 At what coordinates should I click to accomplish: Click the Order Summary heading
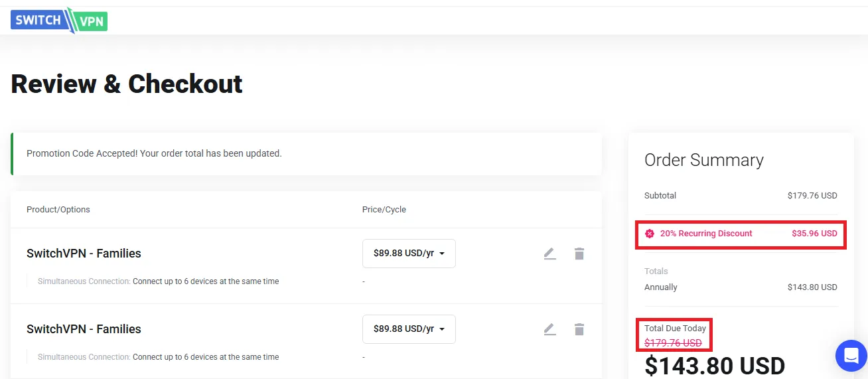click(704, 160)
